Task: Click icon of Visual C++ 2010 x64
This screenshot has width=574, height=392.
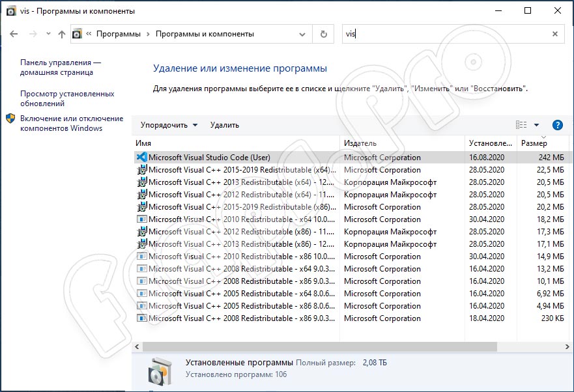Action: (x=141, y=219)
